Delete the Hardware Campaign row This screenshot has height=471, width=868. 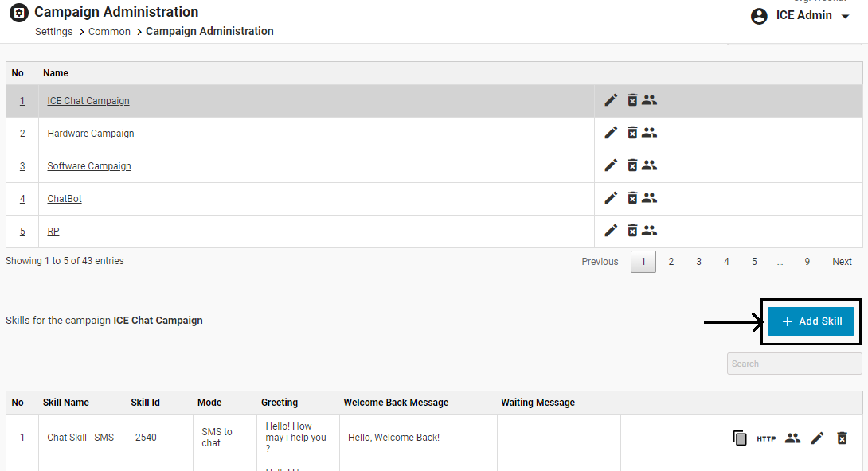coord(632,133)
